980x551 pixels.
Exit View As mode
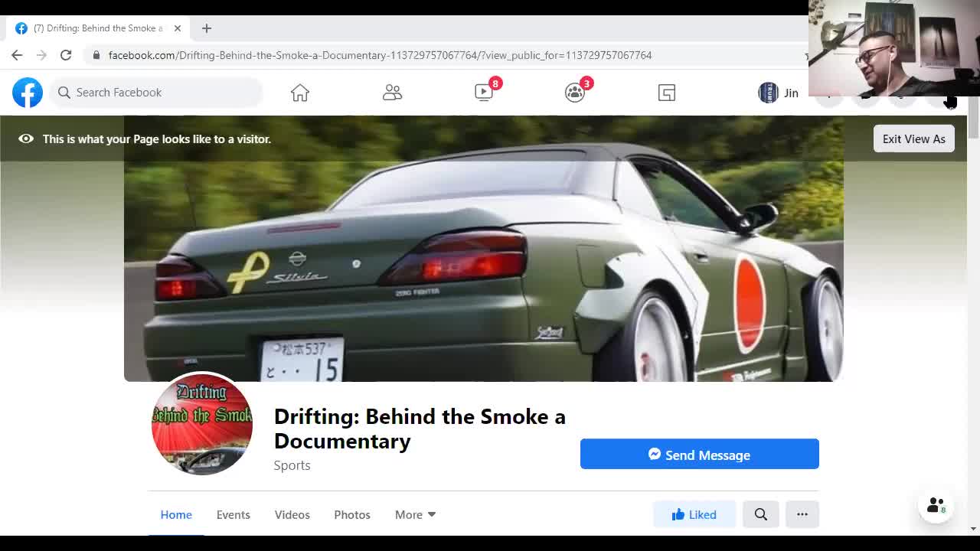(x=913, y=139)
